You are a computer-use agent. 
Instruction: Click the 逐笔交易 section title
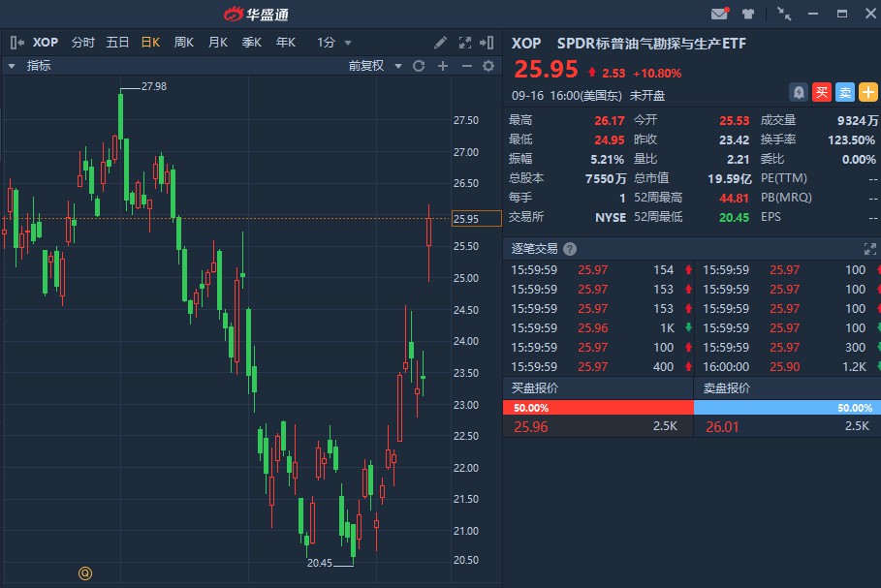pyautogui.click(x=534, y=249)
